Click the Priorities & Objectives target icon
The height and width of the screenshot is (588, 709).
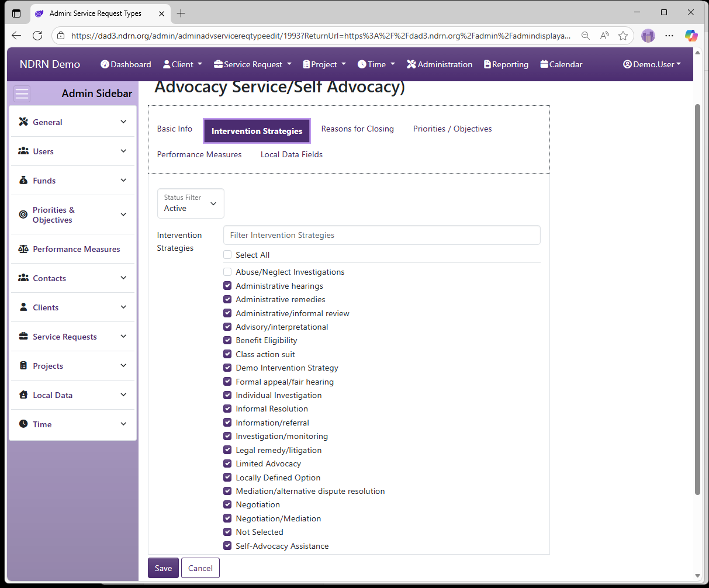[23, 215]
